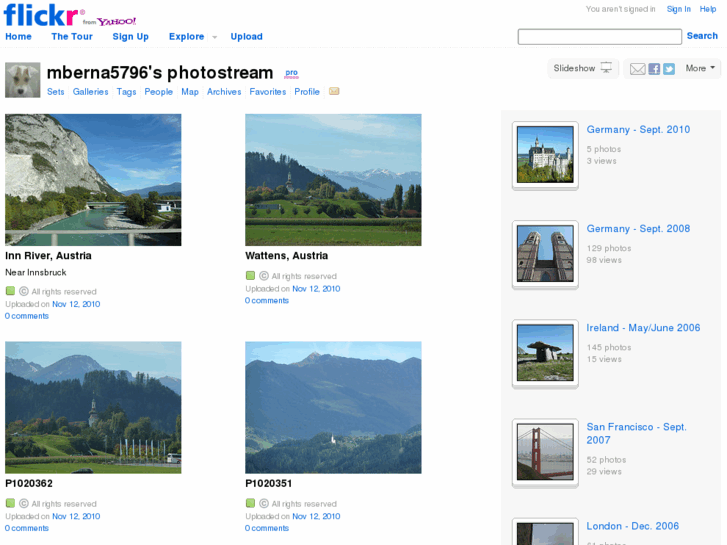Open the P1020362 photo thumbnail
The width and height of the screenshot is (727, 545).
(93, 407)
